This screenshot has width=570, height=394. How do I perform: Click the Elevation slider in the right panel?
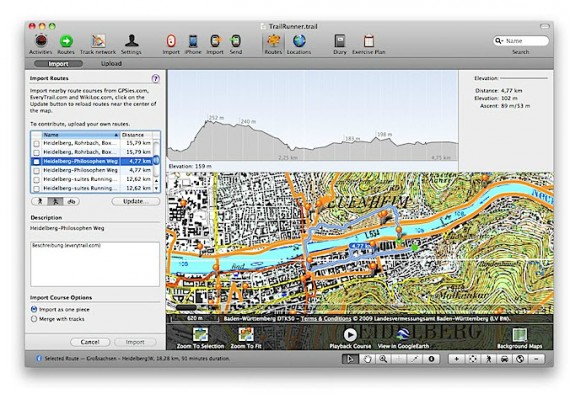point(524,78)
